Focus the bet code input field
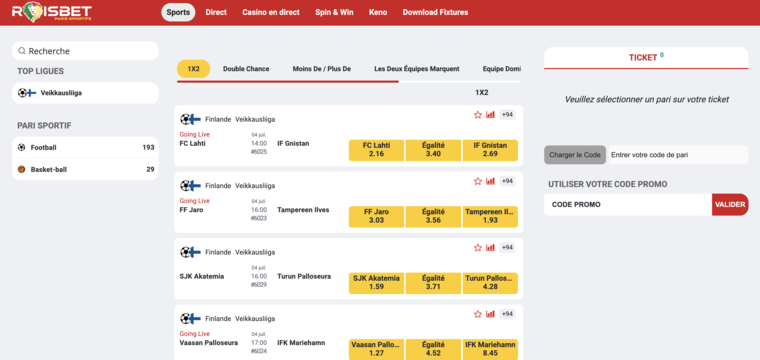This screenshot has width=760, height=360. (679, 155)
